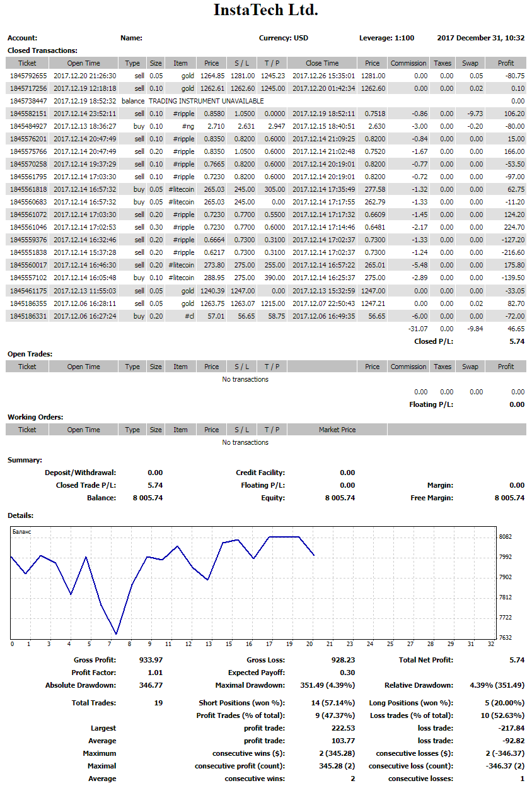Select ticket number 1845461175
Viewport: 532px width, 788px height.
coord(28,290)
